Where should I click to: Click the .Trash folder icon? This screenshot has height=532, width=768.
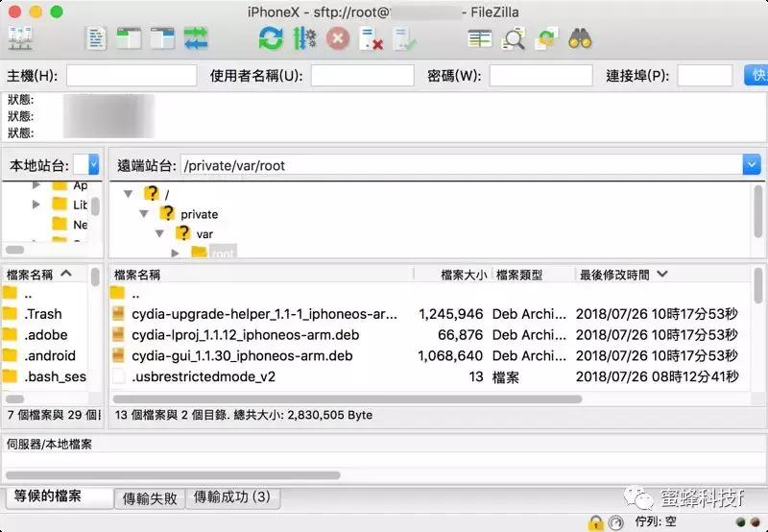click(10, 313)
